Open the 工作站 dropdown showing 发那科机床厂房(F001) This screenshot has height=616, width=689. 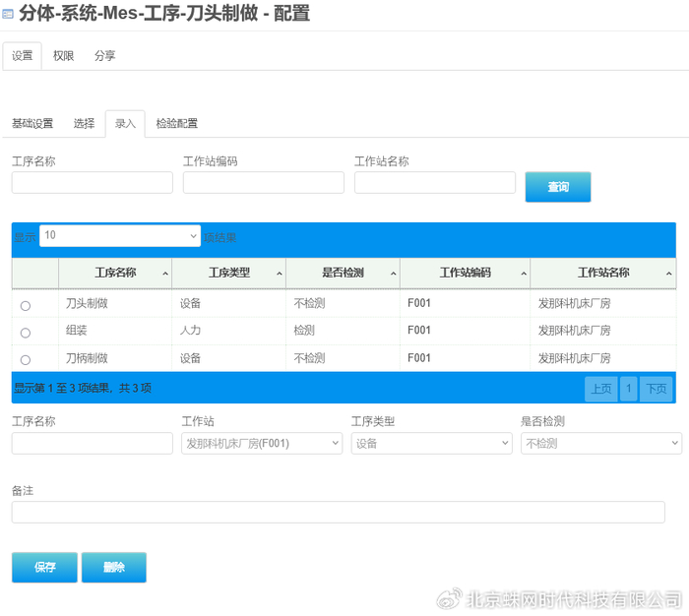262,444
